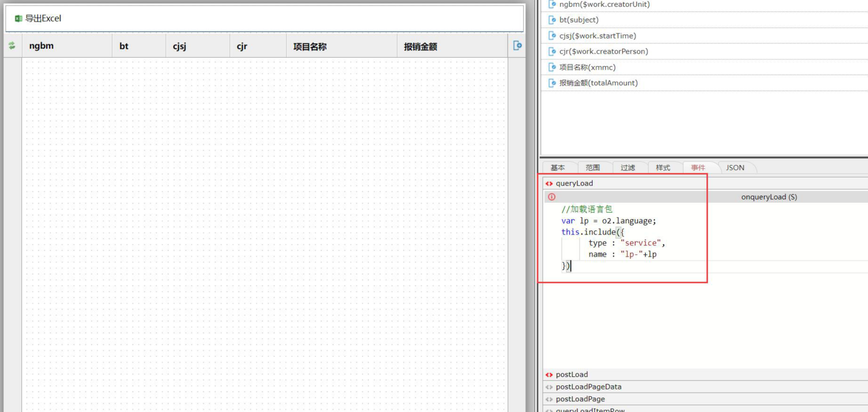The image size is (868, 412).
Task: Click the icon beside cjsj($work.startTime)
Action: coord(552,36)
